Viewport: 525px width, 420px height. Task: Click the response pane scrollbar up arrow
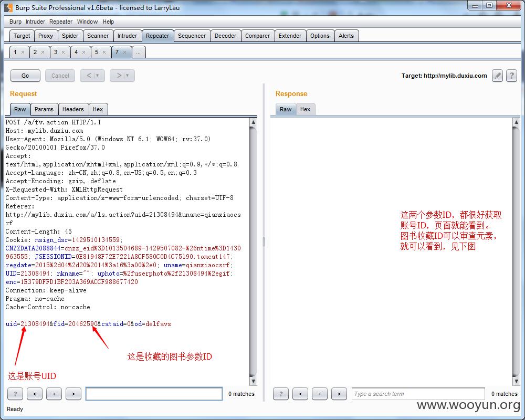click(x=516, y=122)
